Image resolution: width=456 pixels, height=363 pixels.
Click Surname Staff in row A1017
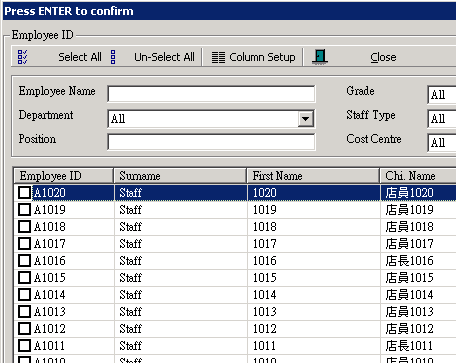(131, 244)
